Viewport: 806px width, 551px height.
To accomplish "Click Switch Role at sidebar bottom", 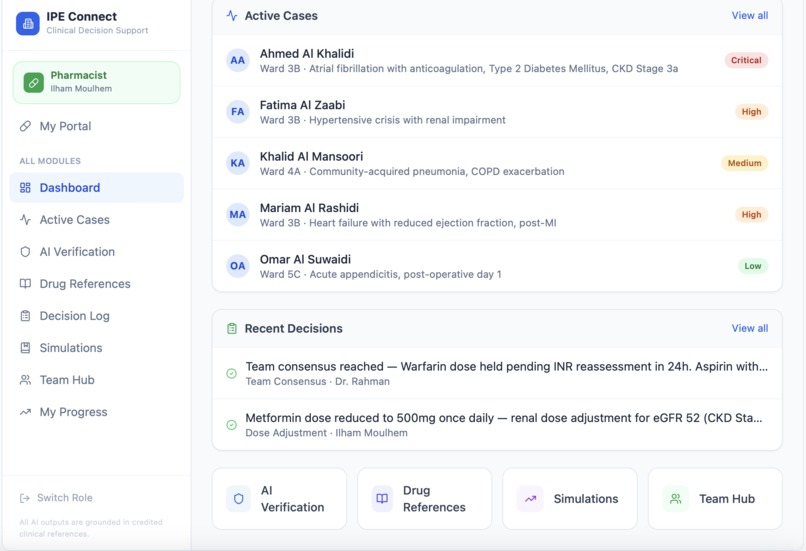I will [56, 498].
